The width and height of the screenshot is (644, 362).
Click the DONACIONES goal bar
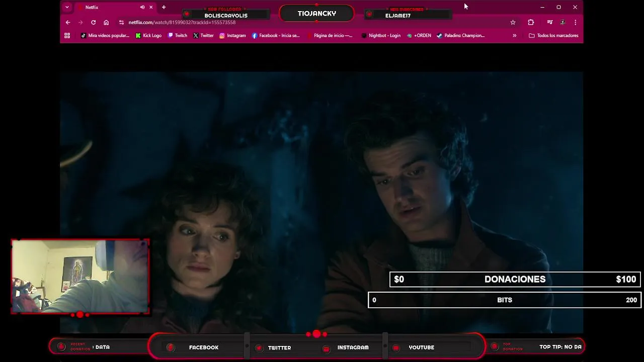(515, 279)
